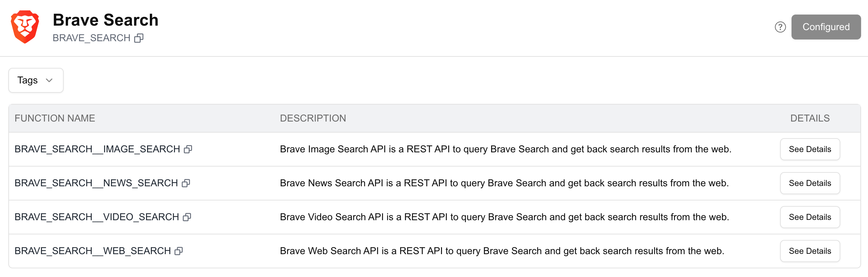
Task: Click the Brave lion logo
Action: point(25,27)
